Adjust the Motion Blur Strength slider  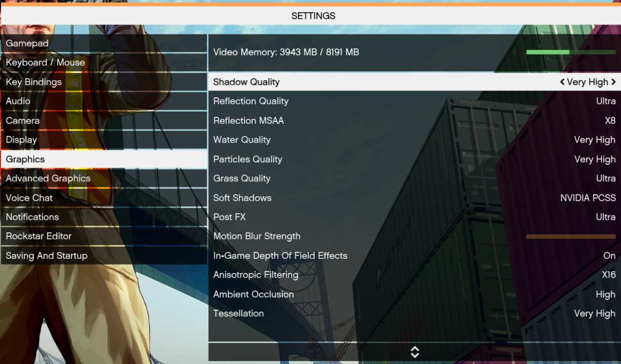pyautogui.click(x=571, y=236)
